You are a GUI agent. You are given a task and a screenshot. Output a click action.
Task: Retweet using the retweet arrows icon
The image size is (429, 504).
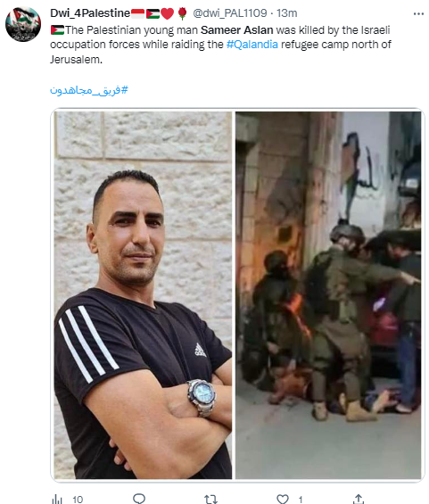211,499
